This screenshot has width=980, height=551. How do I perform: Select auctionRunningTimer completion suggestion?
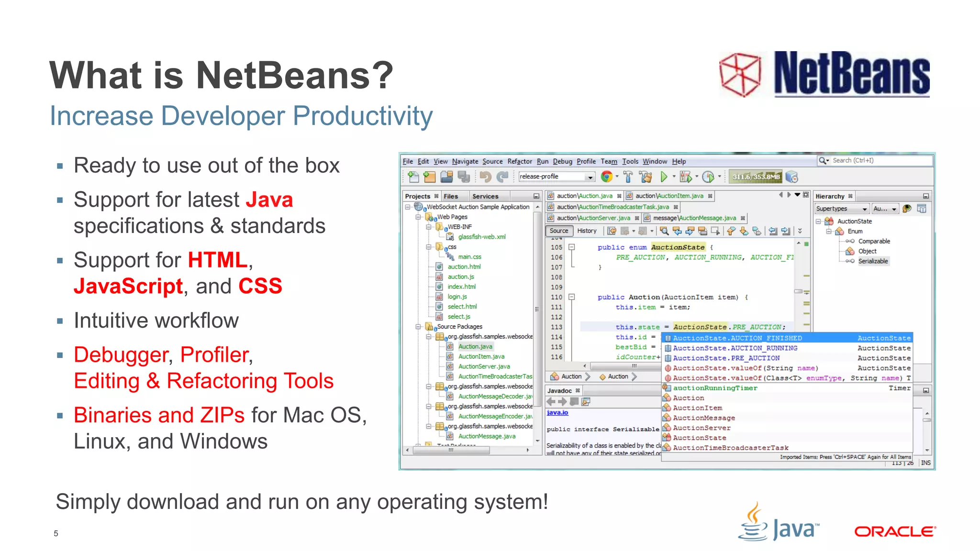point(787,388)
